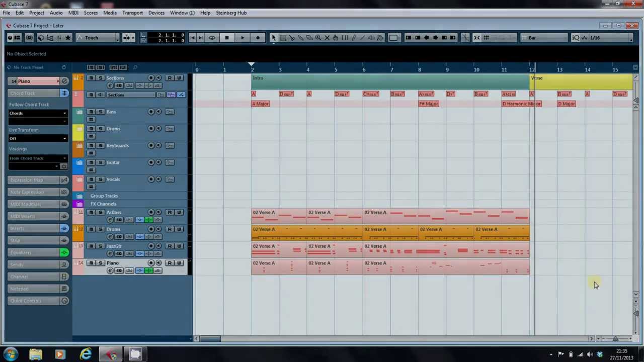644x362 pixels.
Task: Click the Record button in toolbar
Action: click(x=258, y=38)
